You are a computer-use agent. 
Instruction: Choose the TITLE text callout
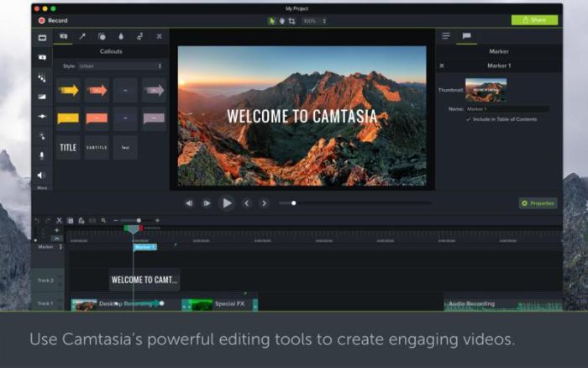[x=68, y=147]
